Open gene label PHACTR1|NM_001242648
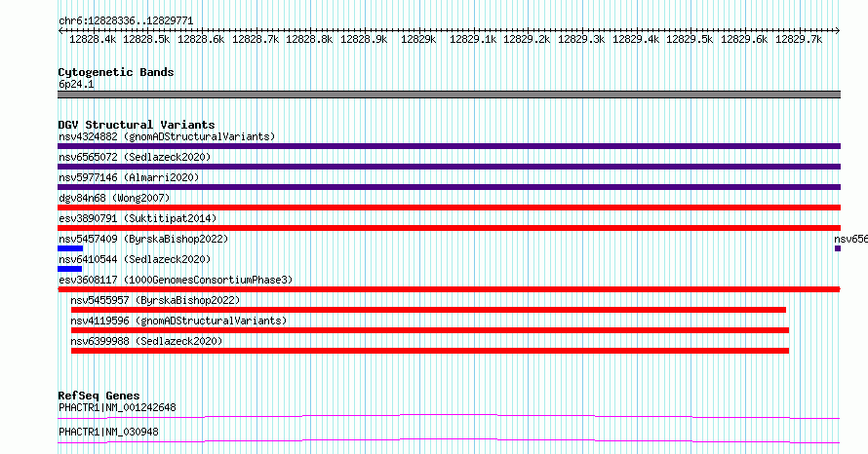868x454 pixels. 117,407
